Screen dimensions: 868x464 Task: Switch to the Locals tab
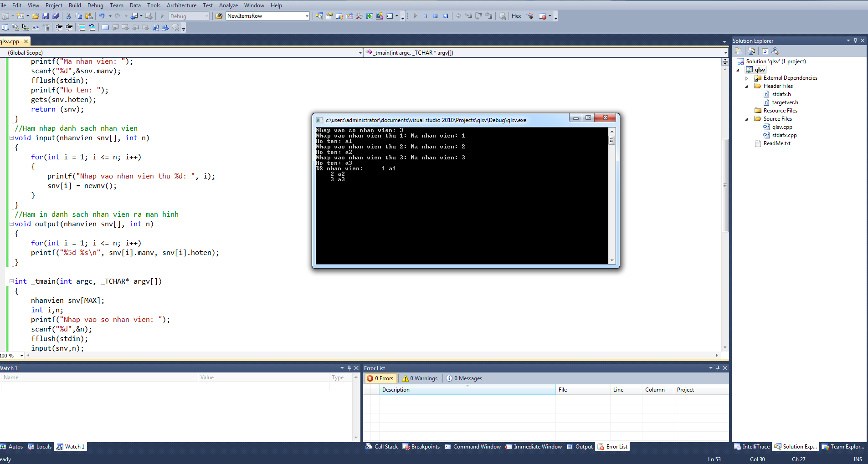click(40, 447)
